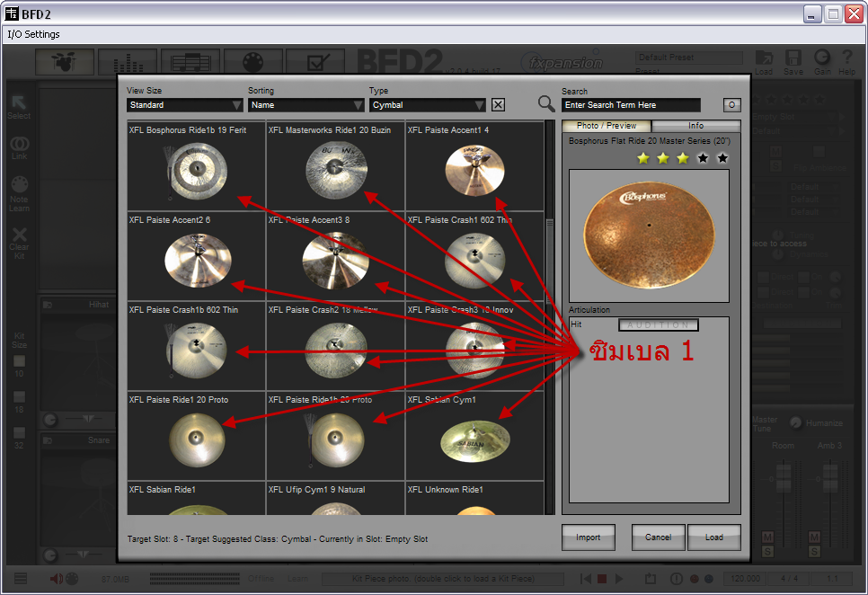Toggle Solo on Room channel
This screenshot has height=595, width=868.
(x=767, y=551)
